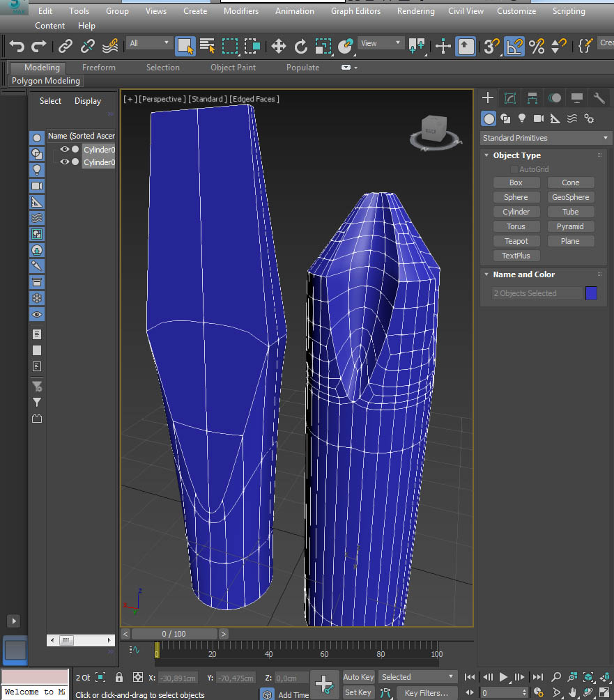Switch to the Cameras creation category
The height and width of the screenshot is (700, 614).
click(x=538, y=118)
